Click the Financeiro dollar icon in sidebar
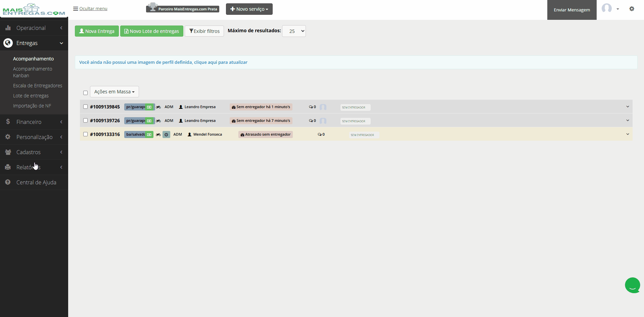Viewport: 644px width, 317px height. coord(8,122)
